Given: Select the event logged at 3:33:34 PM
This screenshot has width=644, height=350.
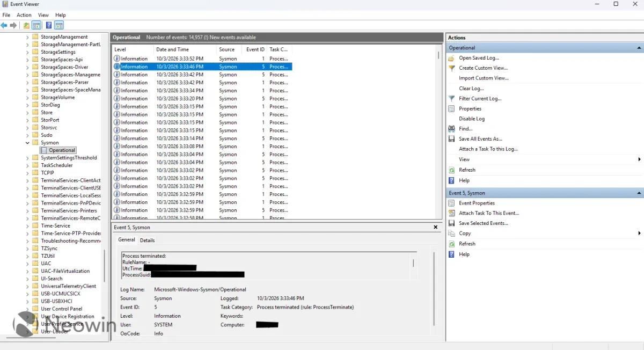Looking at the screenshot, I should click(x=202, y=91).
